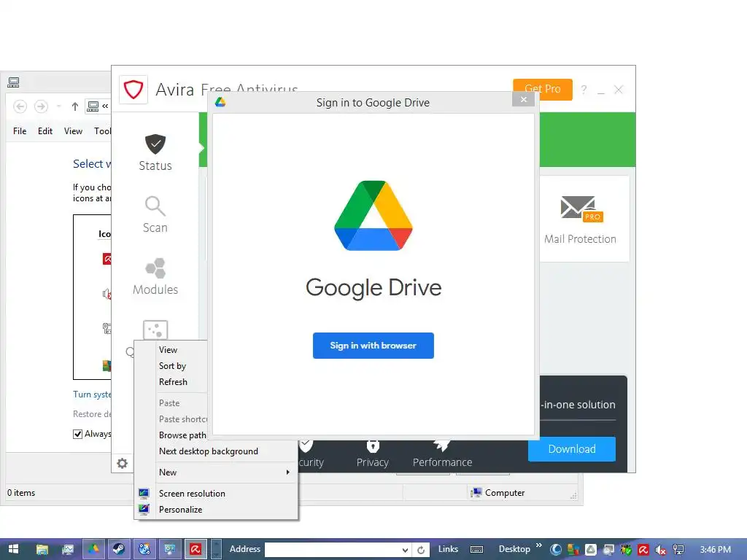
Task: Click Back arrow in Explorer window
Action: point(20,106)
